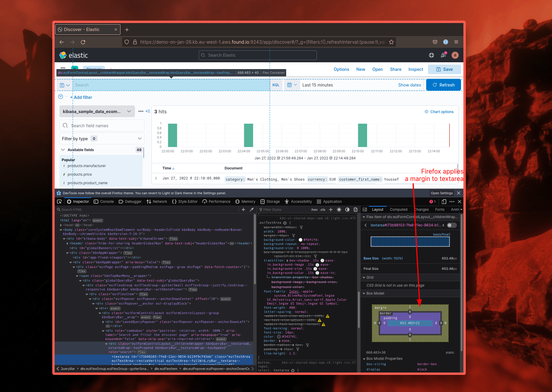The height and width of the screenshot is (392, 552).
Task: Click the Inspect link in top nav
Action: (x=416, y=69)
